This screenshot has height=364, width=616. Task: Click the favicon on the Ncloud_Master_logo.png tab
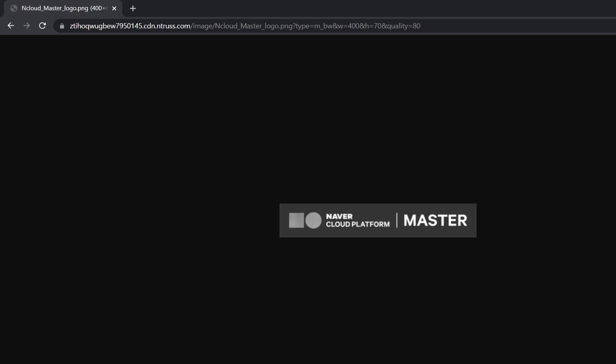(x=13, y=8)
